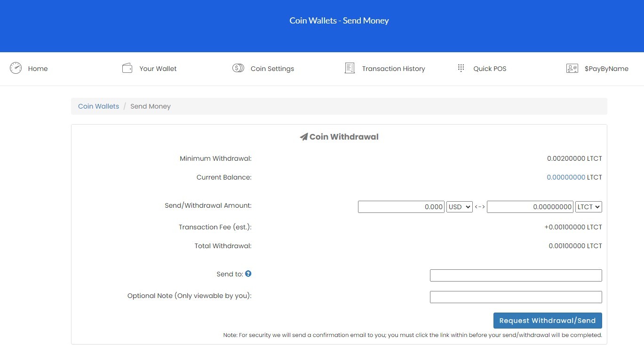Select Quick POS from the navigation bar
Image resolution: width=644 pixels, height=345 pixels.
pyautogui.click(x=490, y=69)
